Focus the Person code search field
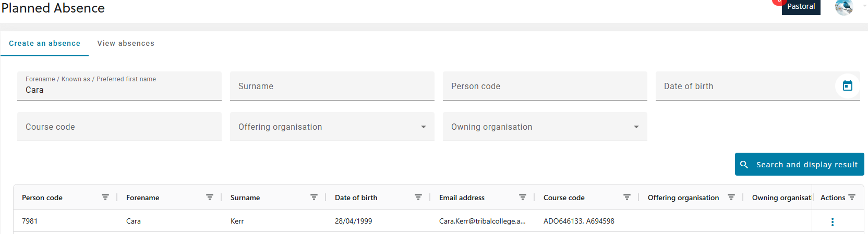Image resolution: width=868 pixels, height=234 pixels. 545,86
